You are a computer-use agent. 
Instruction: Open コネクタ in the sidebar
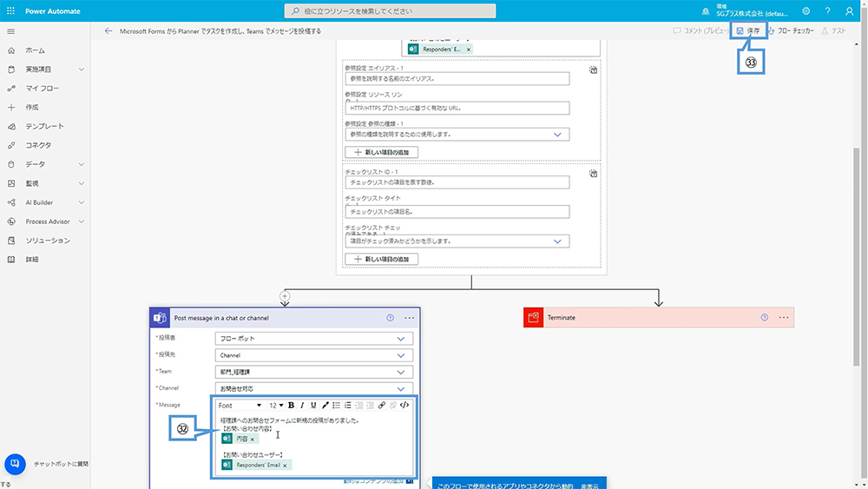pyautogui.click(x=38, y=145)
